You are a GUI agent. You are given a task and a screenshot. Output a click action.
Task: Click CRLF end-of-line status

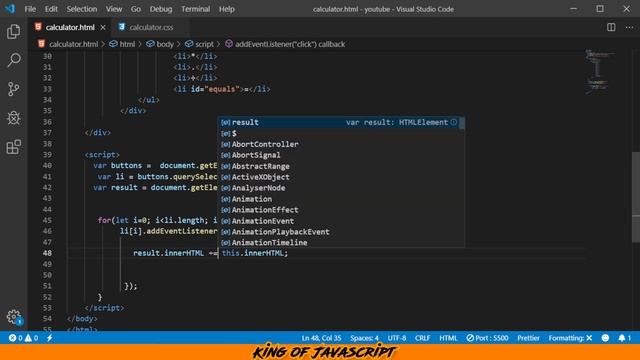tap(422, 338)
